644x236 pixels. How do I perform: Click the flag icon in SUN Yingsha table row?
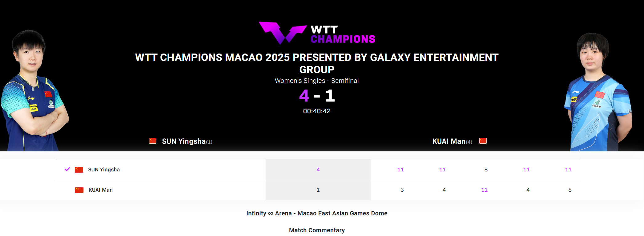(79, 170)
